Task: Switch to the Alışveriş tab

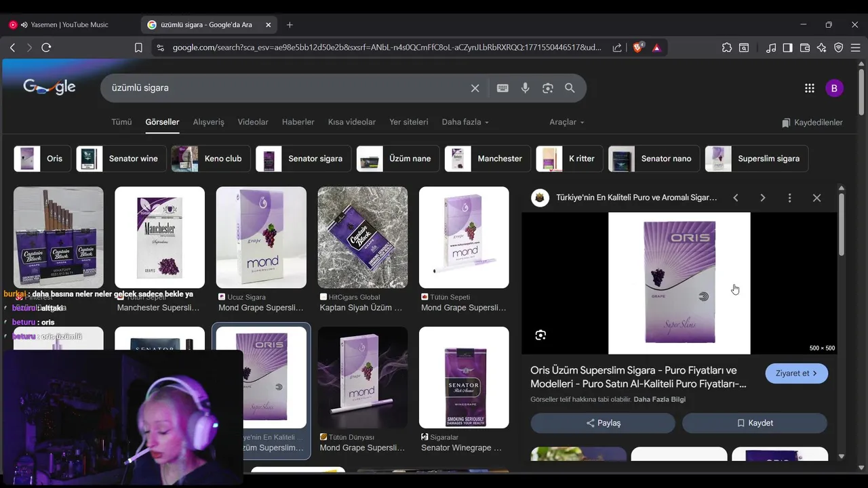Action: click(208, 122)
